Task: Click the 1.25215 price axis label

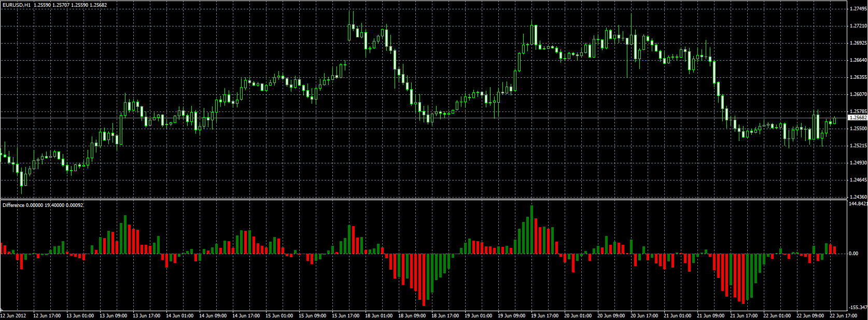Action: coord(859,146)
